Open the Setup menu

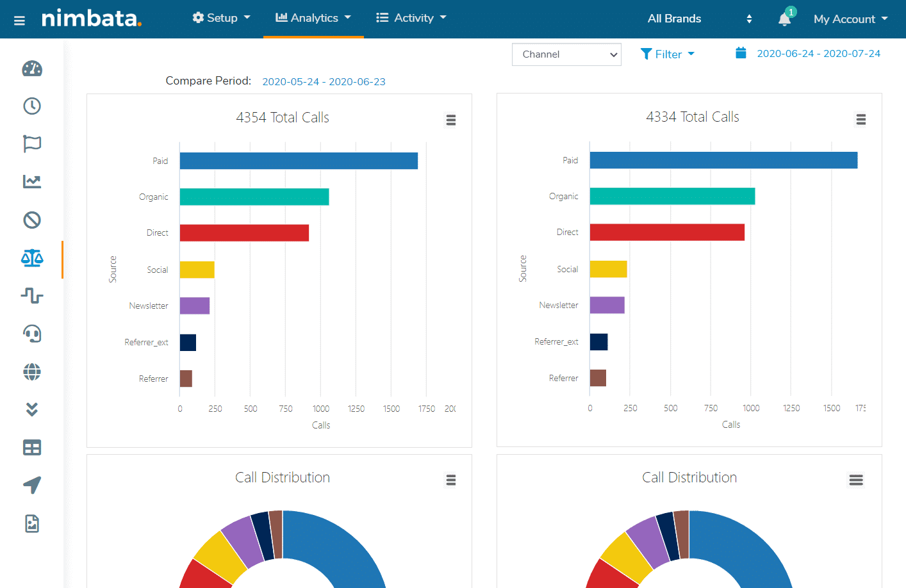[x=221, y=18]
